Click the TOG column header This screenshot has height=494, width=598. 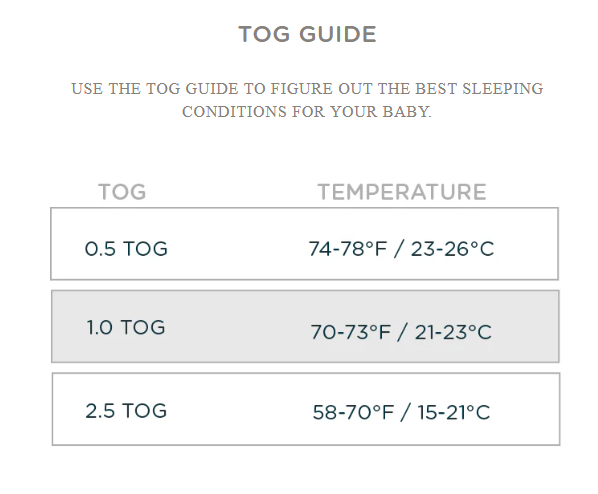[122, 191]
